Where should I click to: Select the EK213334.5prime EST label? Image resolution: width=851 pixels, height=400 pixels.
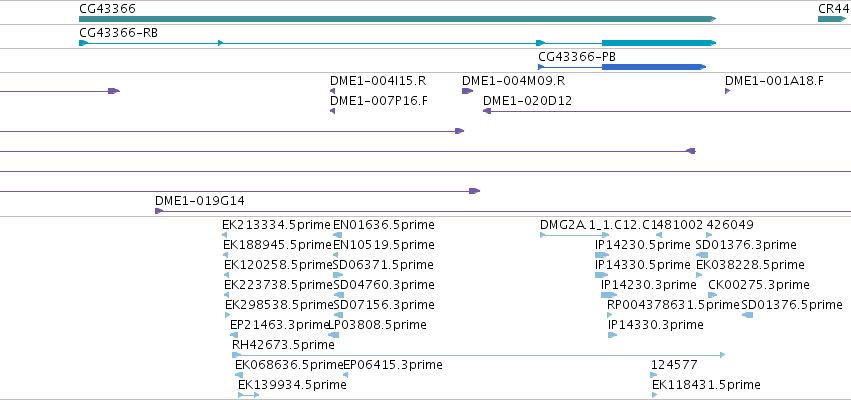pyautogui.click(x=276, y=225)
